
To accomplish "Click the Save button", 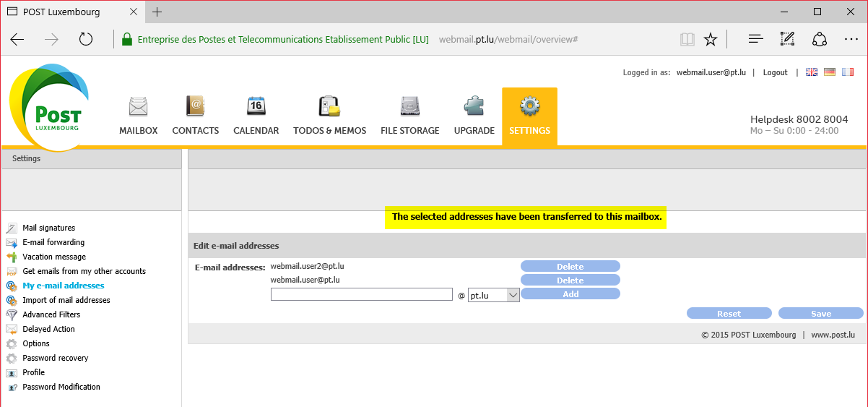I will click(821, 313).
